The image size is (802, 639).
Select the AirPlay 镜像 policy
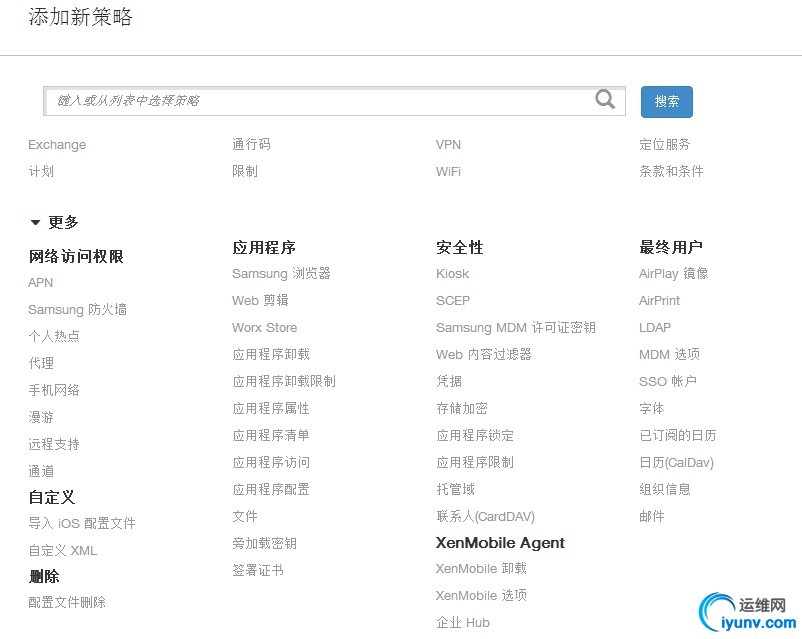(x=674, y=274)
